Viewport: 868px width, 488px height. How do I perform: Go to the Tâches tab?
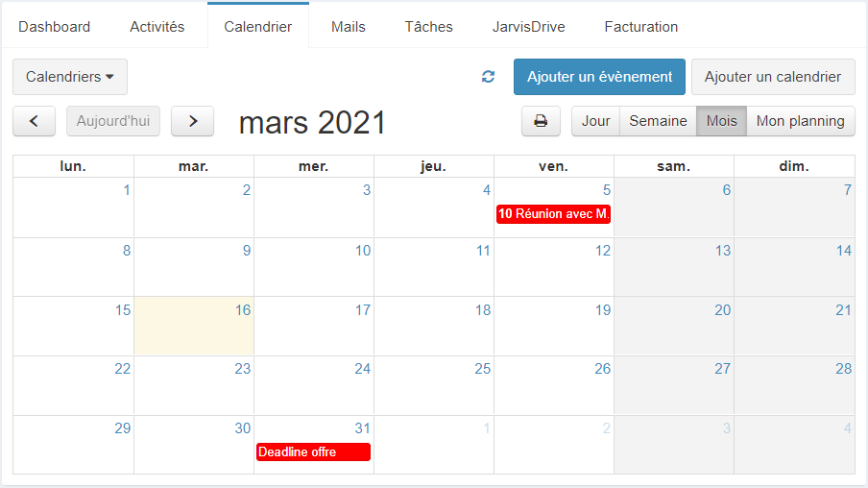tap(428, 27)
